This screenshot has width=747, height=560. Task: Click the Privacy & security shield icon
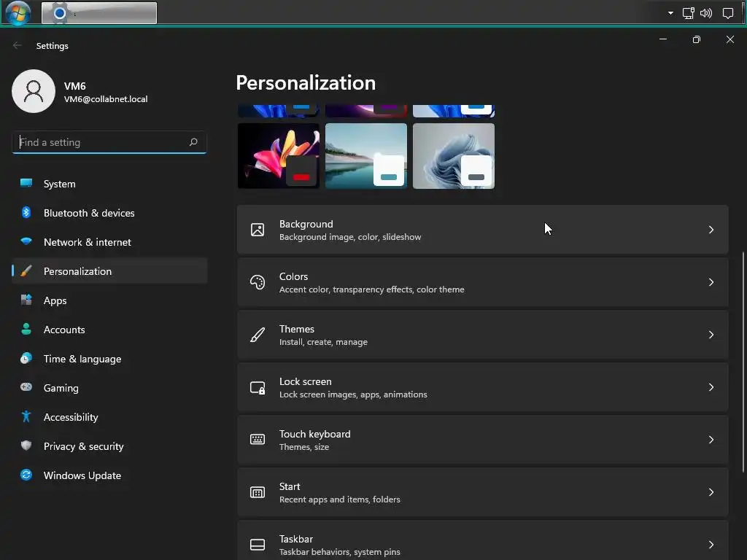tap(26, 446)
